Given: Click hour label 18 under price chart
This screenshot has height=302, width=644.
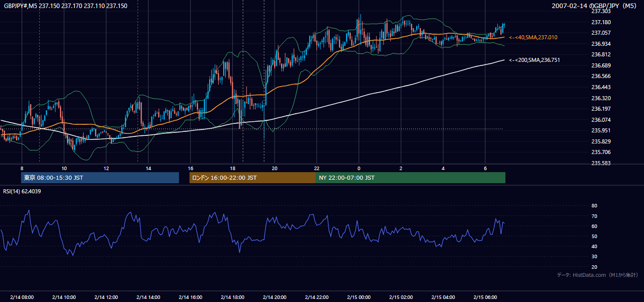Looking at the screenshot, I should (232, 168).
